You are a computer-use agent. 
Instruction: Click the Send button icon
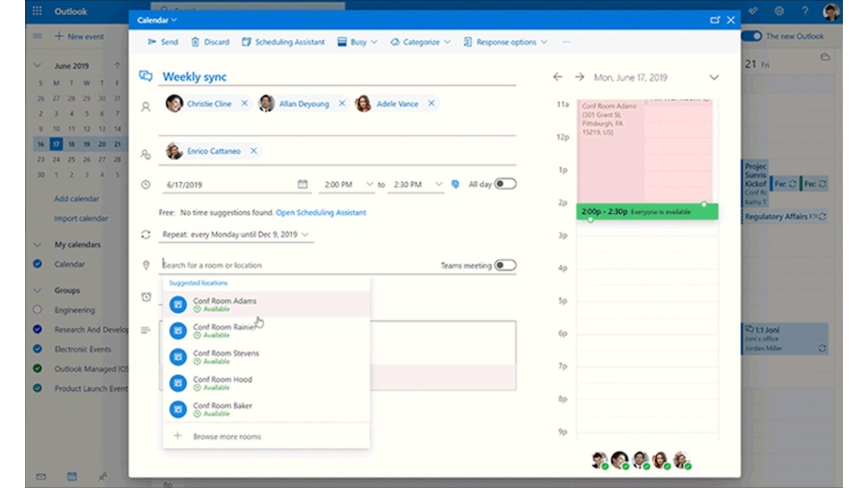153,42
